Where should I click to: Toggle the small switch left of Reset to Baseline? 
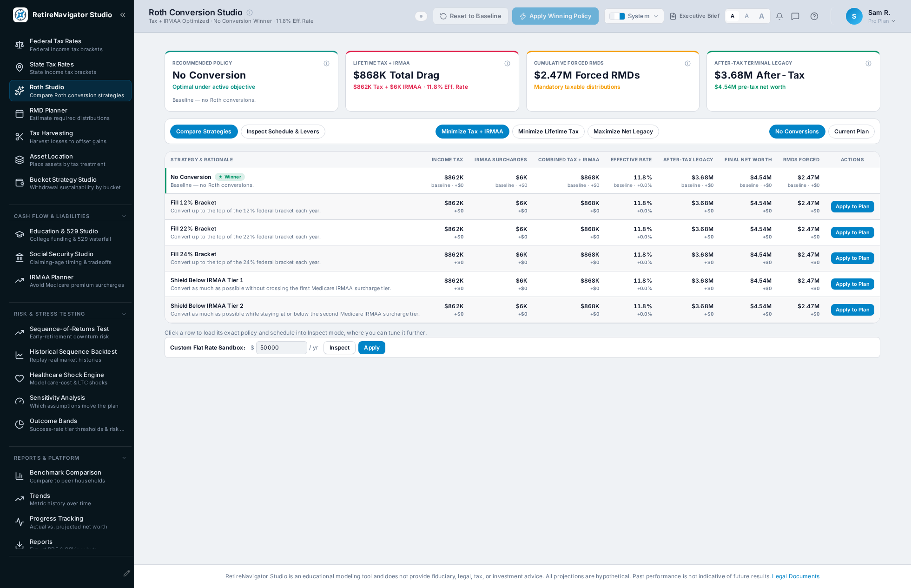tap(421, 16)
